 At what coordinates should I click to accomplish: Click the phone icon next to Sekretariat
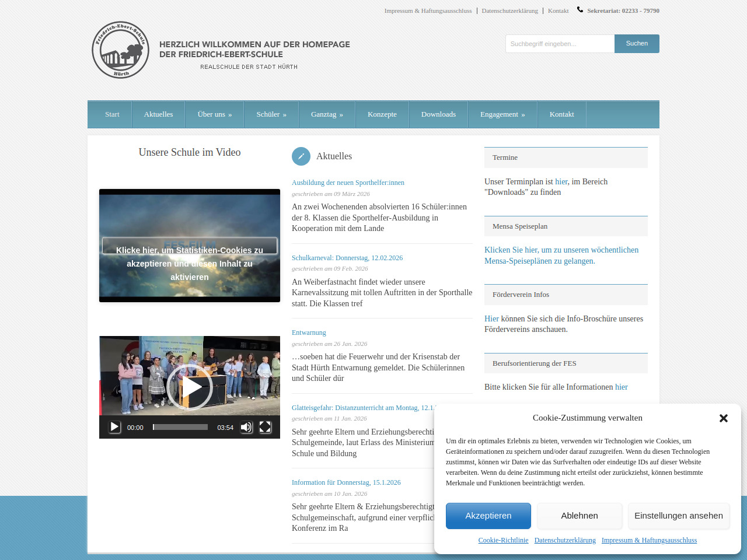[580, 10]
